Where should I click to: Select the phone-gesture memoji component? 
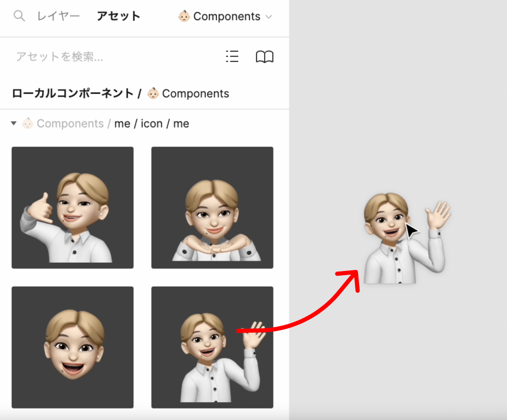point(72,207)
